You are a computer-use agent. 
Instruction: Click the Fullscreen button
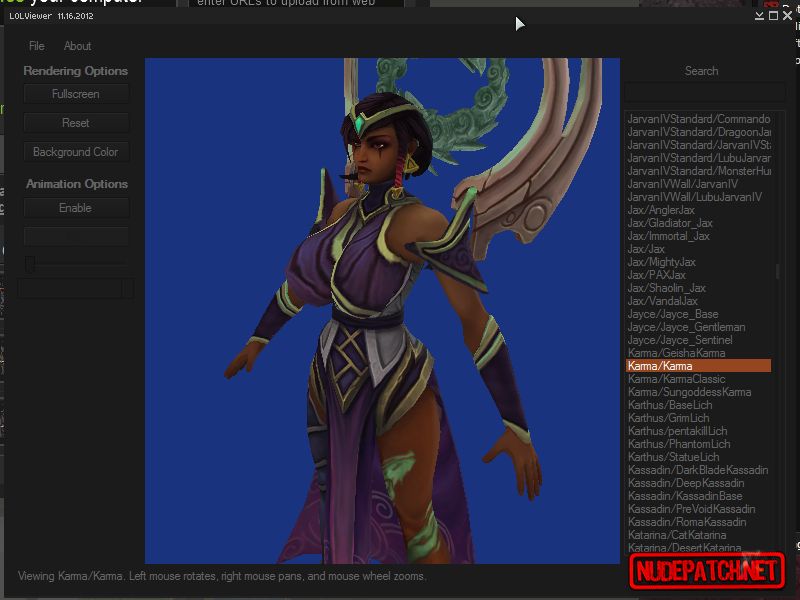[76, 94]
